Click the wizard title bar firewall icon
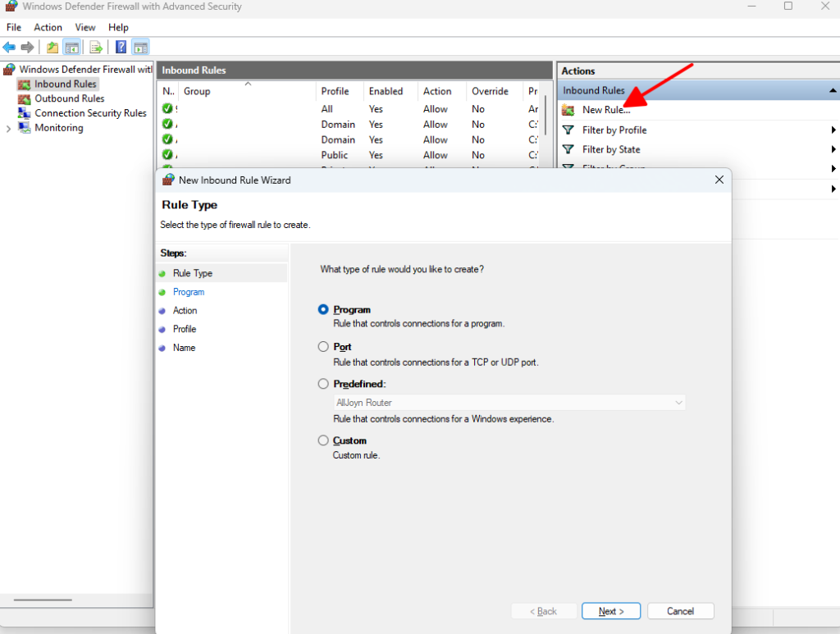840x634 pixels. tap(168, 180)
